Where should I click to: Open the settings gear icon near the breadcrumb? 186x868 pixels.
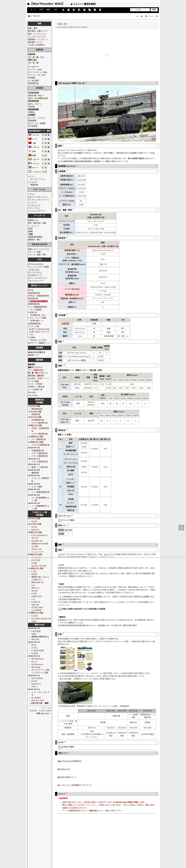(x=156, y=16)
